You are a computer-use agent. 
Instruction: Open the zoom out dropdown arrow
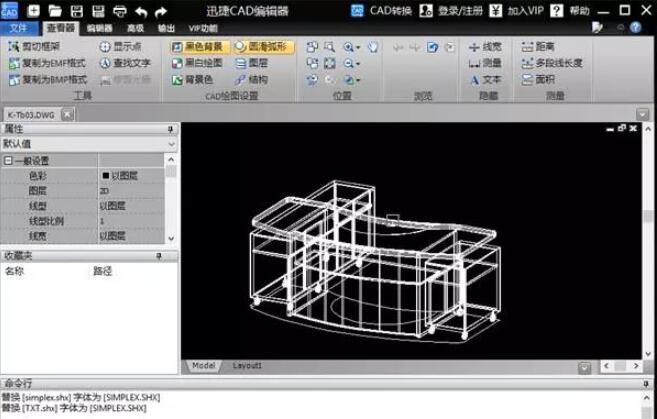point(358,64)
